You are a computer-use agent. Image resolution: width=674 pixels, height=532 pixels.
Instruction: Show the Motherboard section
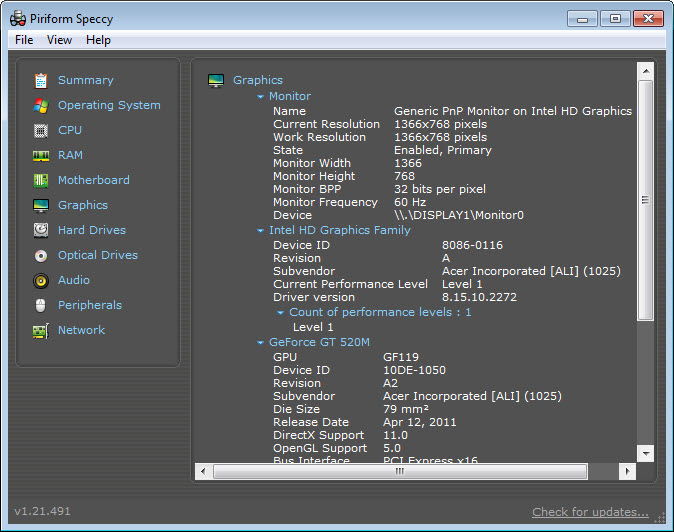pyautogui.click(x=94, y=180)
